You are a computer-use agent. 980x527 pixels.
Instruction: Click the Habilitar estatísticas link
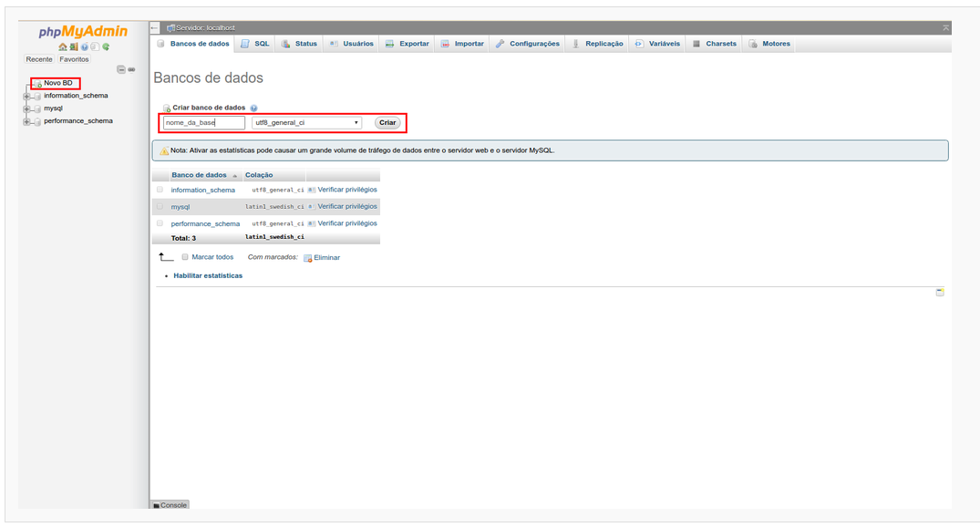pyautogui.click(x=208, y=275)
